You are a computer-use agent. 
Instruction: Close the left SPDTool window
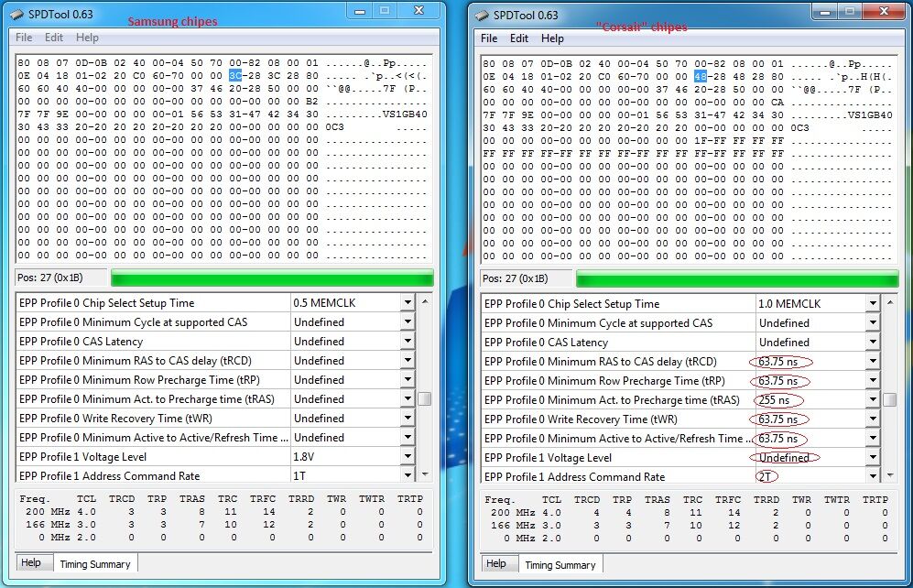point(419,10)
